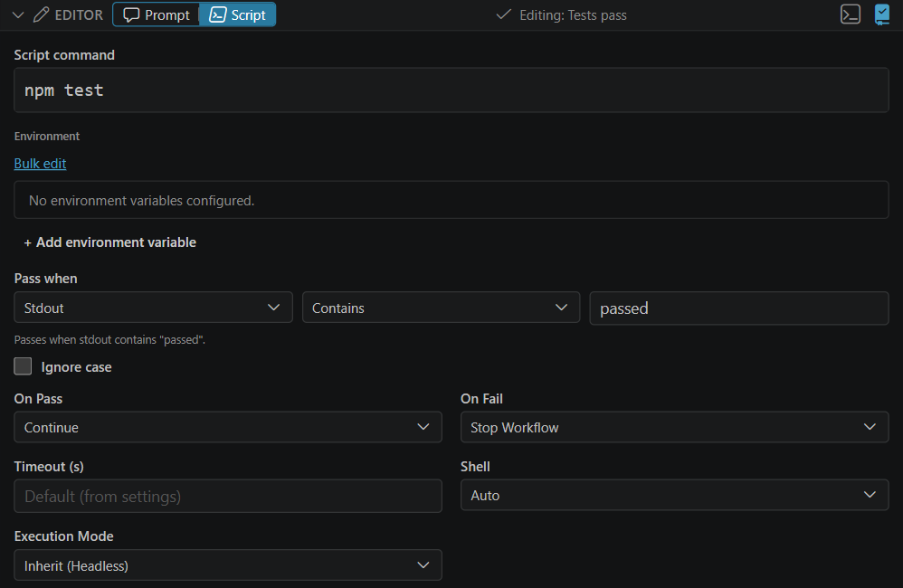This screenshot has height=588, width=903.
Task: Enable the Ignore case checkbox
Action: click(x=23, y=366)
